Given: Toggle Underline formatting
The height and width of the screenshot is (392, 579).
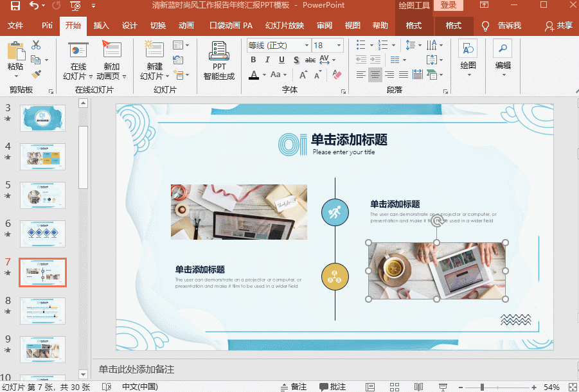Looking at the screenshot, I should click(281, 60).
